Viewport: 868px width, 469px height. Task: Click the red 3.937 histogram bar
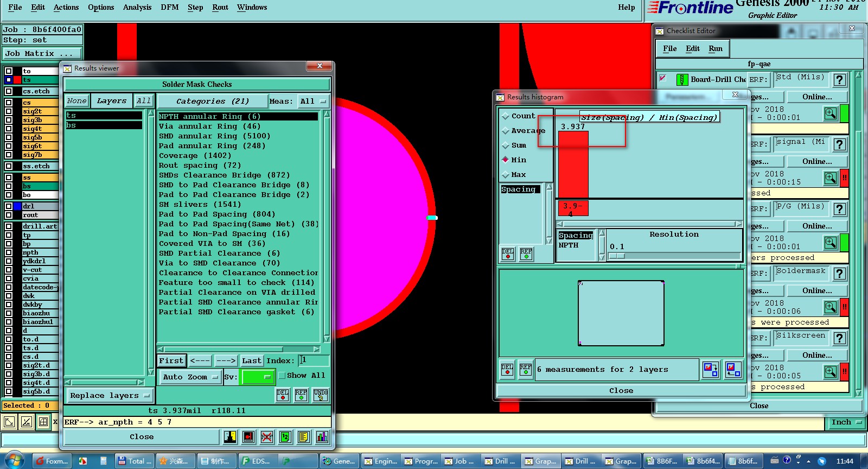tap(573, 164)
